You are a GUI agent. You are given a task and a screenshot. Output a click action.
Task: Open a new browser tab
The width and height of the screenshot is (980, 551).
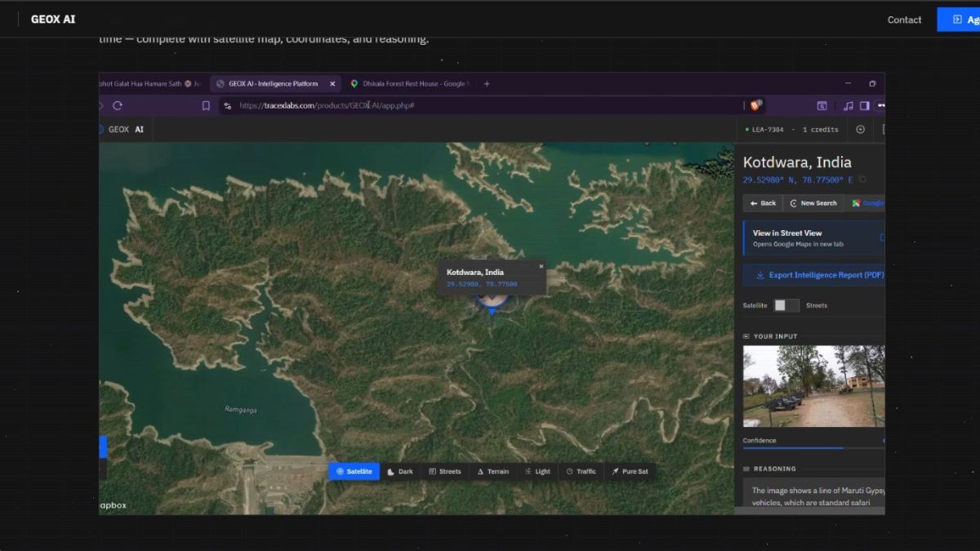click(486, 83)
